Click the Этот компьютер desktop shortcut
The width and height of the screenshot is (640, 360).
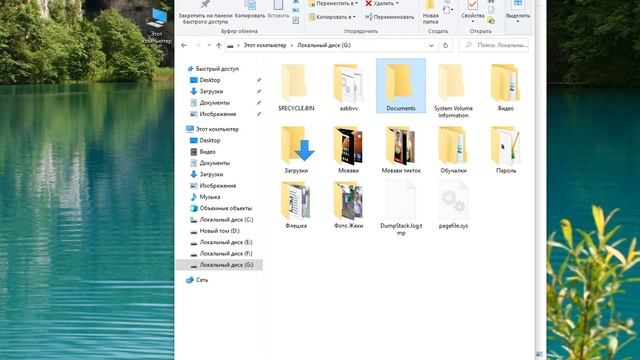157,27
